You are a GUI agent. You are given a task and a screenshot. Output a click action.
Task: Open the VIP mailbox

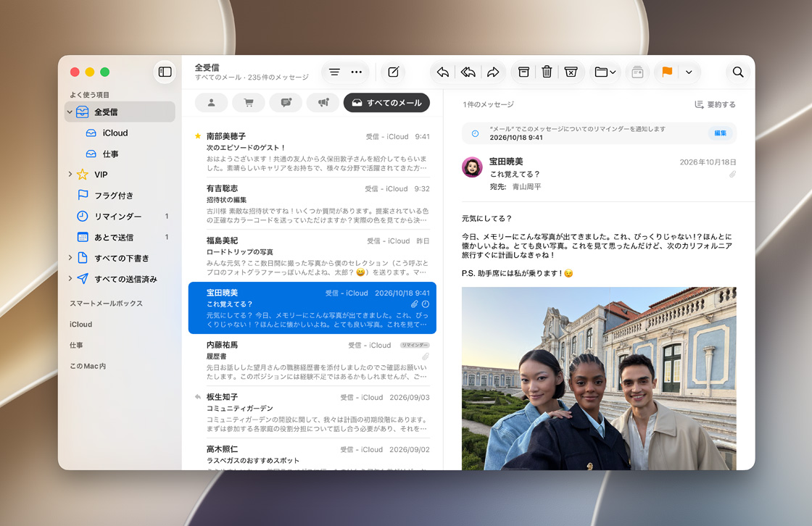(x=101, y=175)
